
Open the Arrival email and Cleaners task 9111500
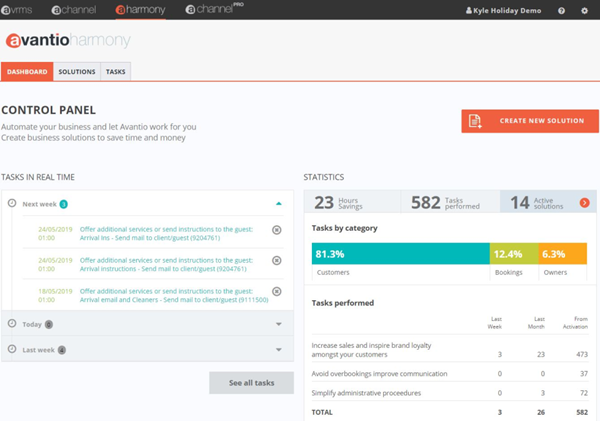[174, 295]
